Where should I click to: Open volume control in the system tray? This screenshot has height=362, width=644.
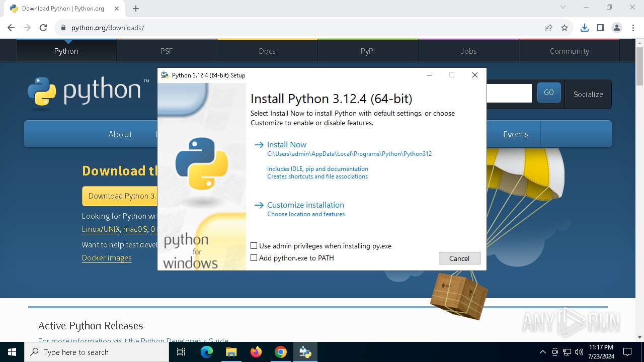(x=579, y=352)
